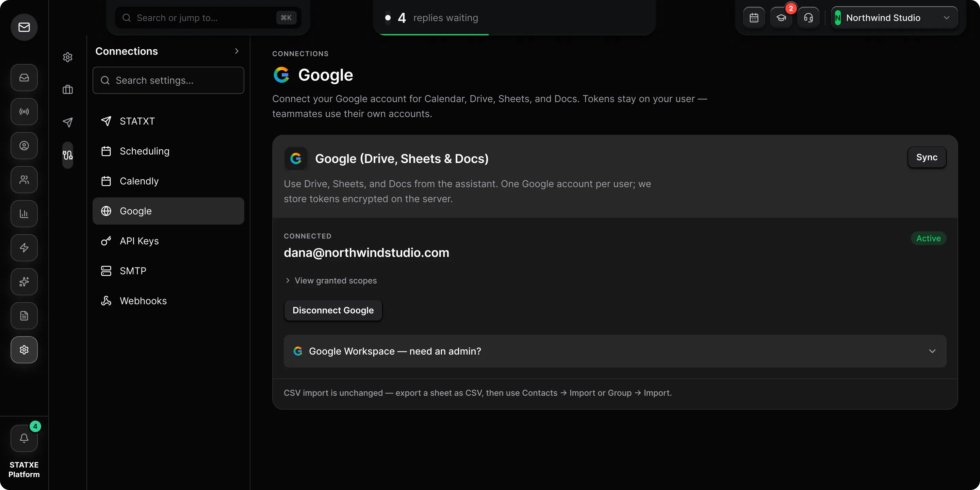Click the Google logo beside the page title
This screenshot has height=490, width=980.
pyautogui.click(x=281, y=75)
